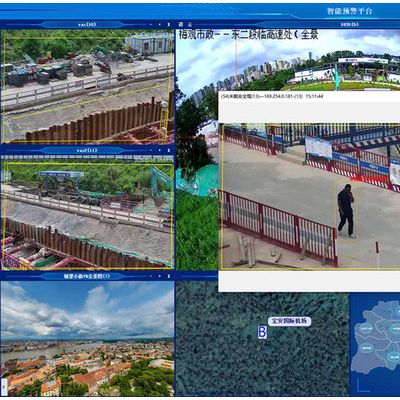The width and height of the screenshot is (400, 400).
Task: Click the last icon in second camera panel header
Action: (x=169, y=150)
